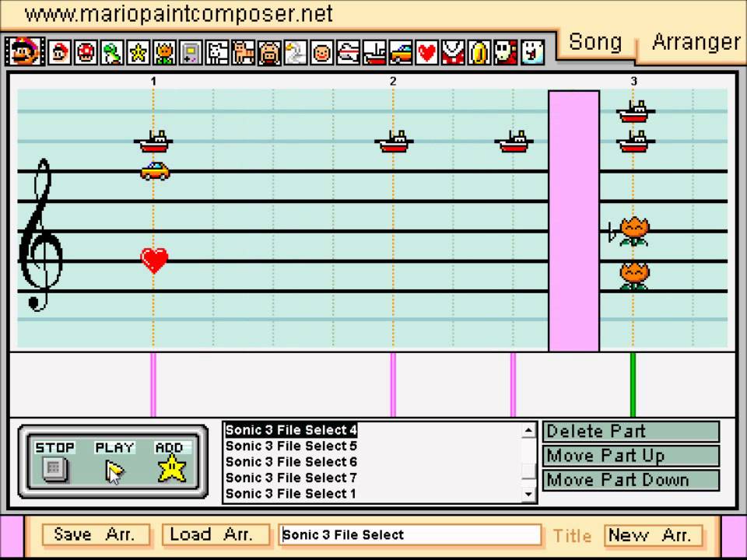Select the Coin instrument
The height and width of the screenshot is (560, 747).
tap(479, 52)
